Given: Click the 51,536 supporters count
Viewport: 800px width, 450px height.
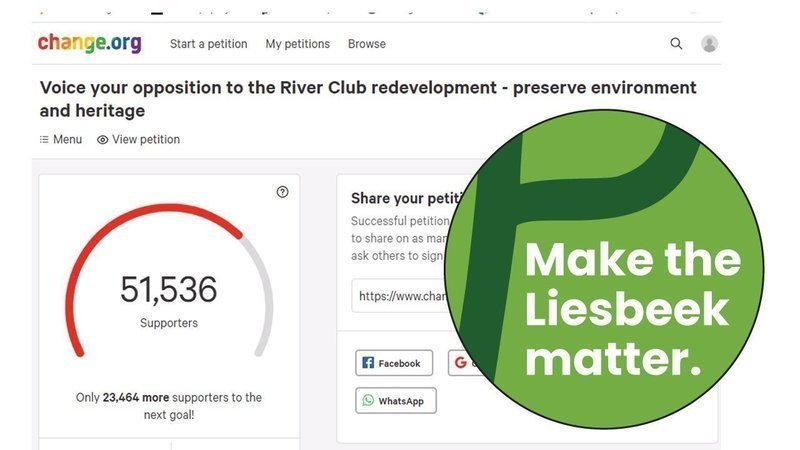Looking at the screenshot, I should click(x=168, y=290).
